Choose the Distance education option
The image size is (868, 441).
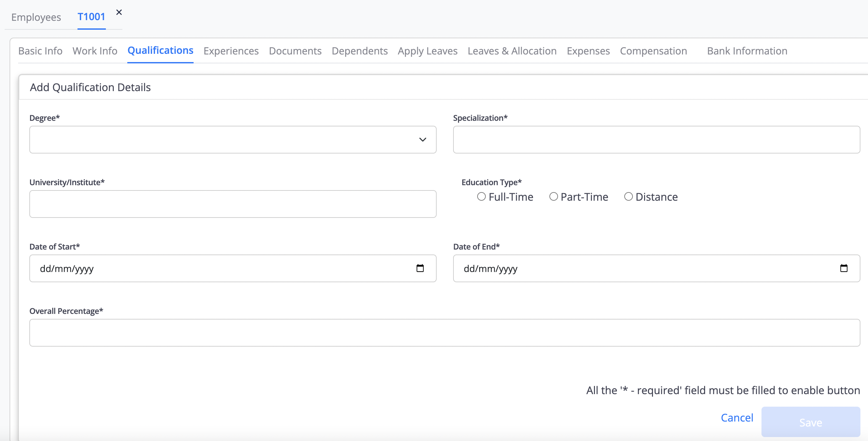pos(628,196)
